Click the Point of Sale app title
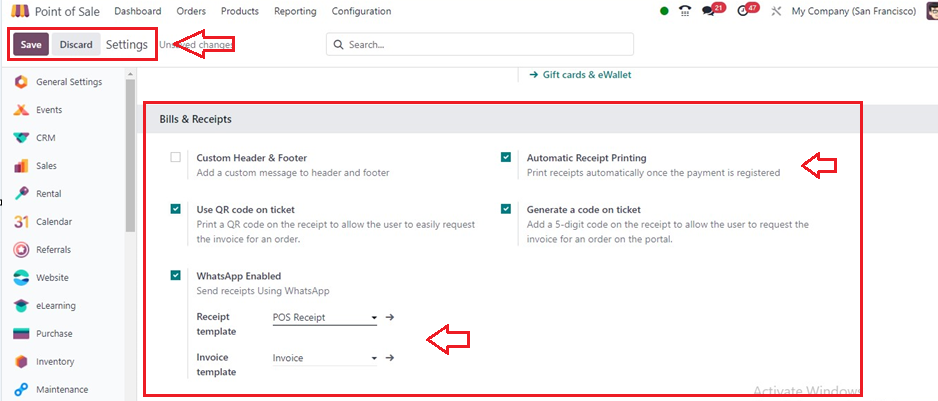This screenshot has width=938, height=401. click(x=68, y=11)
